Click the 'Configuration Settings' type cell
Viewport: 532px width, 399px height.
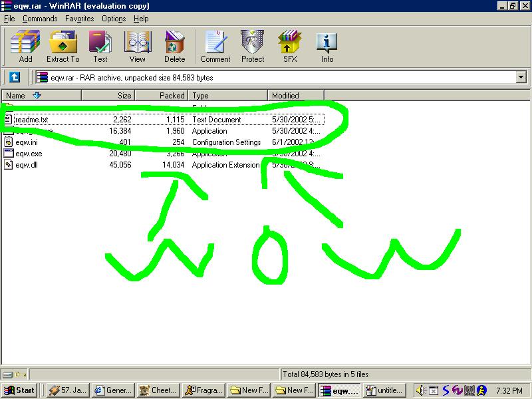[x=226, y=142]
